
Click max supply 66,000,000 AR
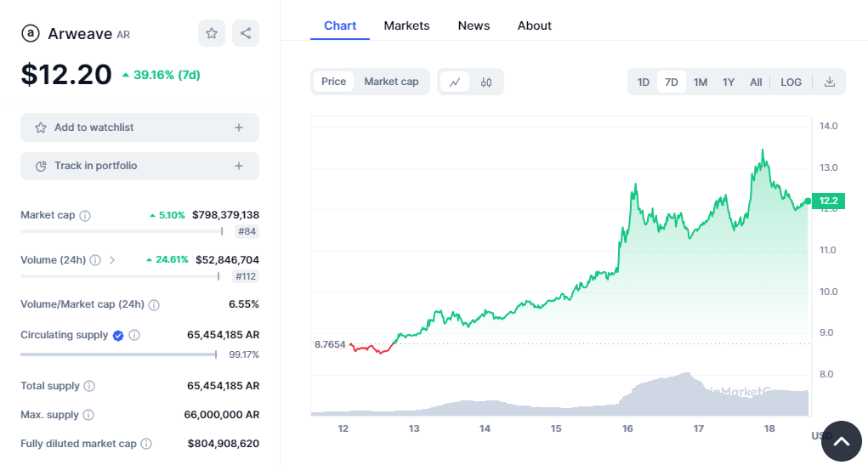(221, 415)
